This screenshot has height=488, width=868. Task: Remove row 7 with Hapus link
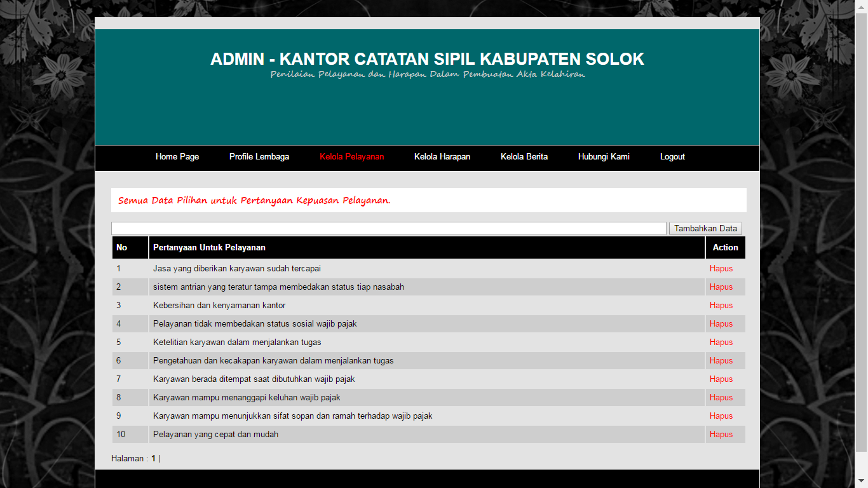point(721,379)
